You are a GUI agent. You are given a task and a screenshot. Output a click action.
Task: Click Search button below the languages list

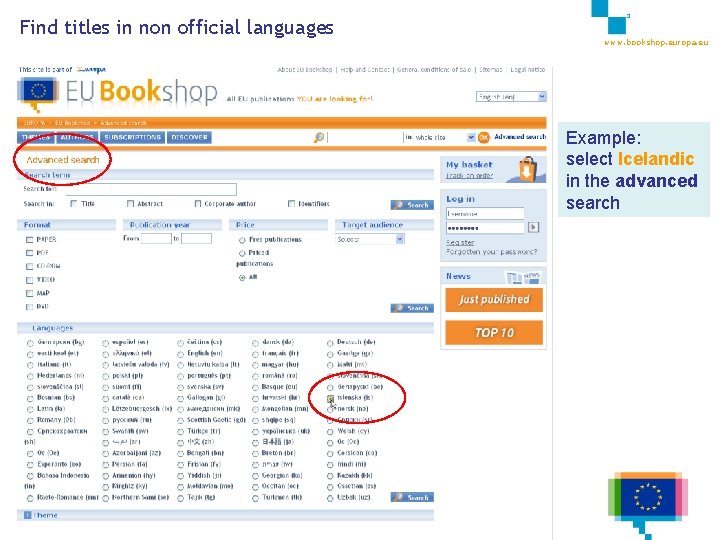[x=412, y=497]
